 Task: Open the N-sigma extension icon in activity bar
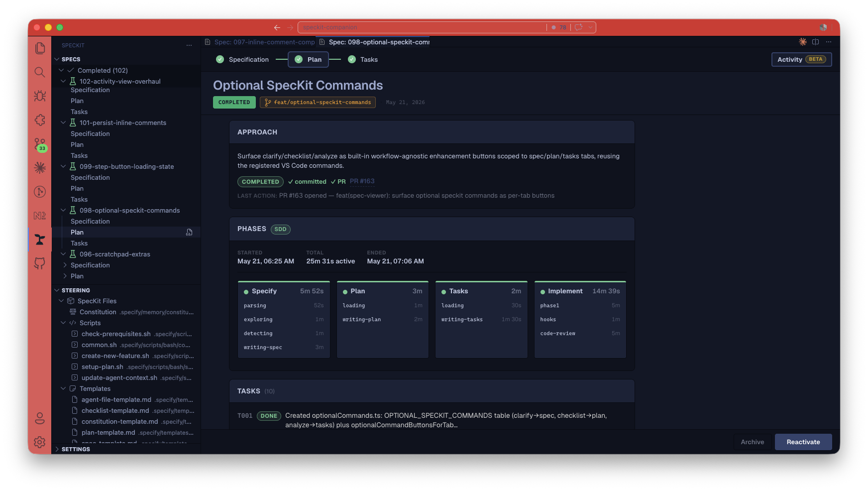[40, 216]
